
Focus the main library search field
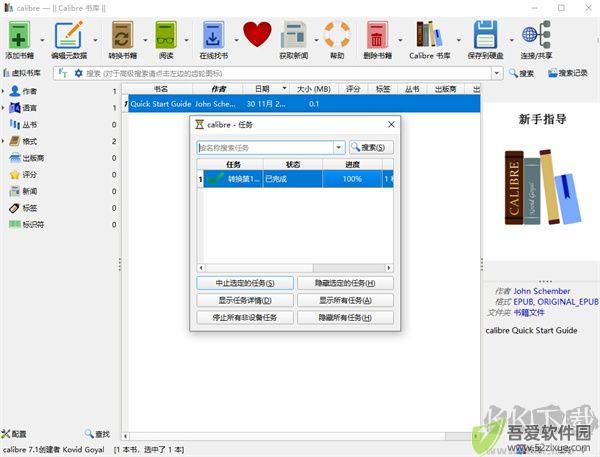[x=287, y=73]
